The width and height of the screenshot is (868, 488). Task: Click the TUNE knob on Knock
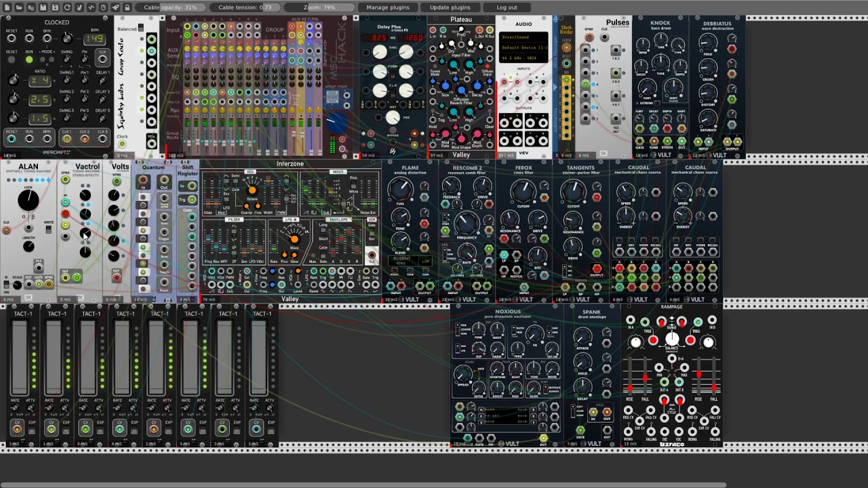click(x=660, y=64)
